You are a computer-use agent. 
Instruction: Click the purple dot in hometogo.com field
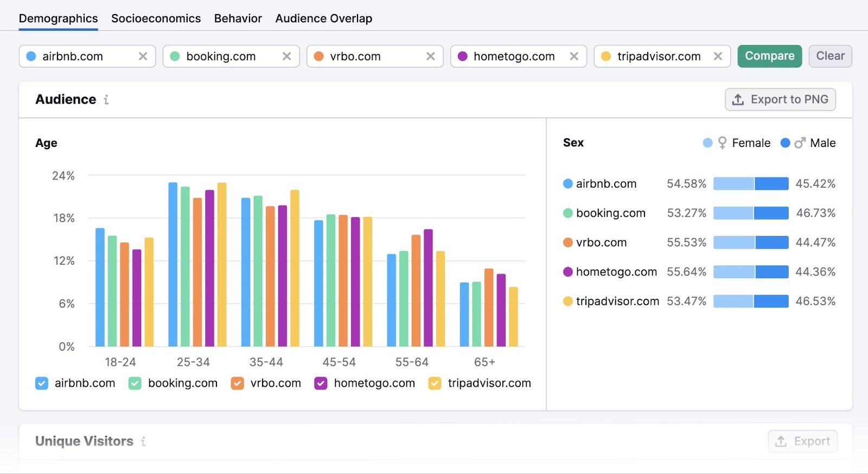462,56
